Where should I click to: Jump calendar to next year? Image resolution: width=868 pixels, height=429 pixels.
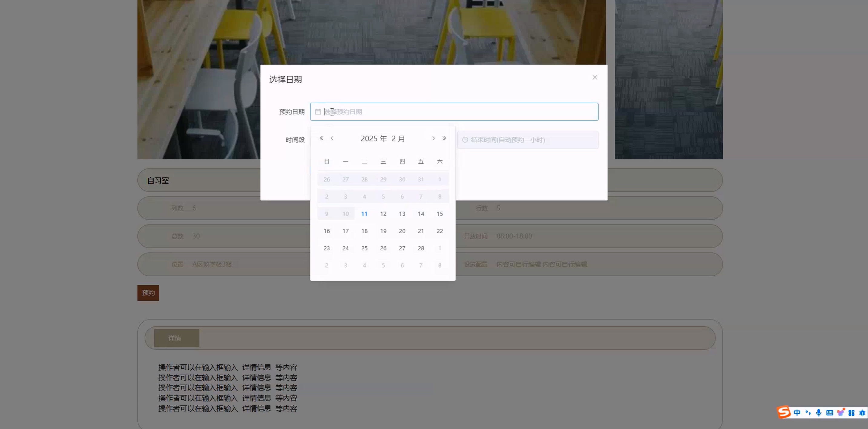444,138
